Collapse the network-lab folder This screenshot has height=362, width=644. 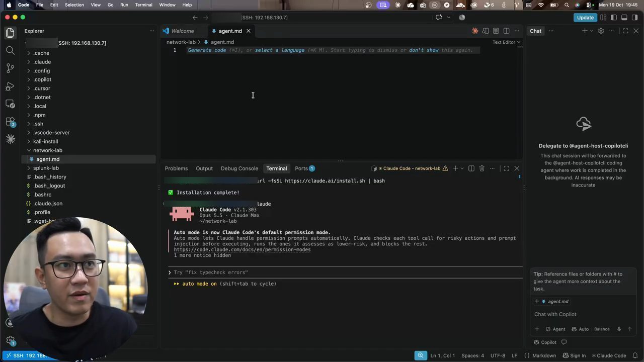48,150
